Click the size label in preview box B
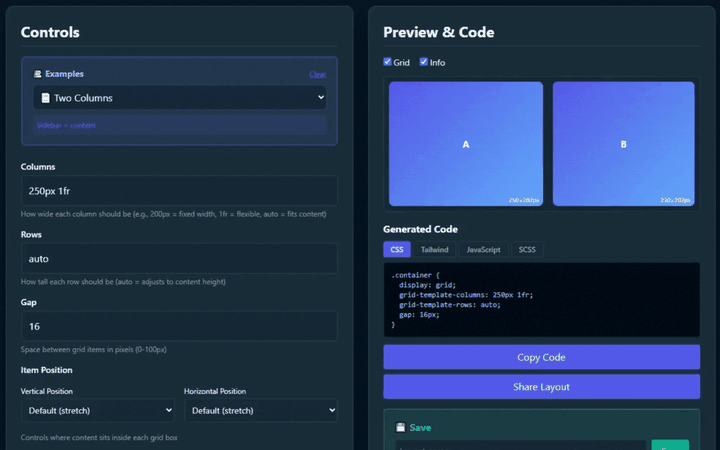 coord(675,200)
